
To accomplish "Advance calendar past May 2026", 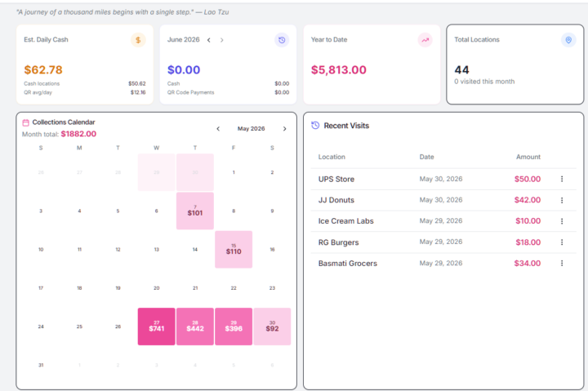I will (x=285, y=129).
